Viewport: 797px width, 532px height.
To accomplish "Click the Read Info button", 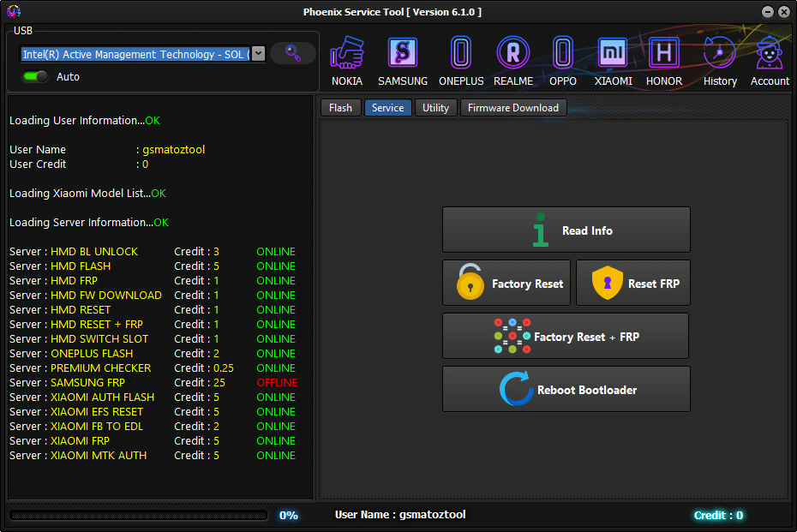I will point(566,230).
